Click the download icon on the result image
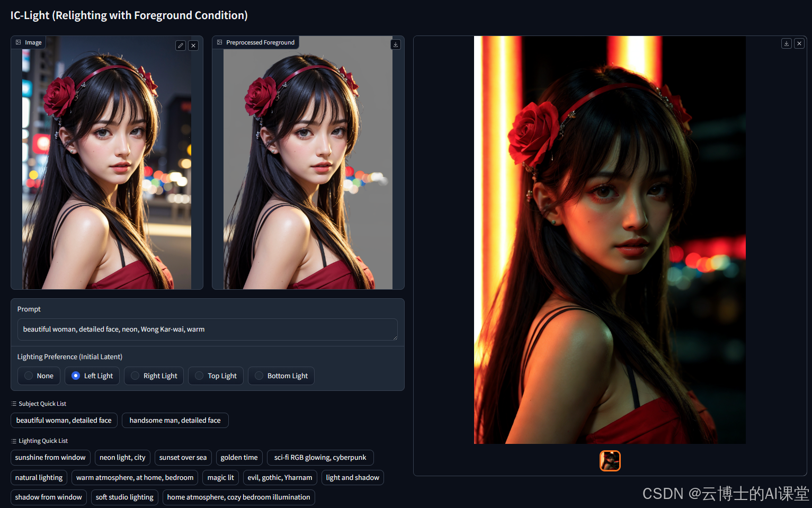Screen dimensions: 812x508 [x=786, y=43]
